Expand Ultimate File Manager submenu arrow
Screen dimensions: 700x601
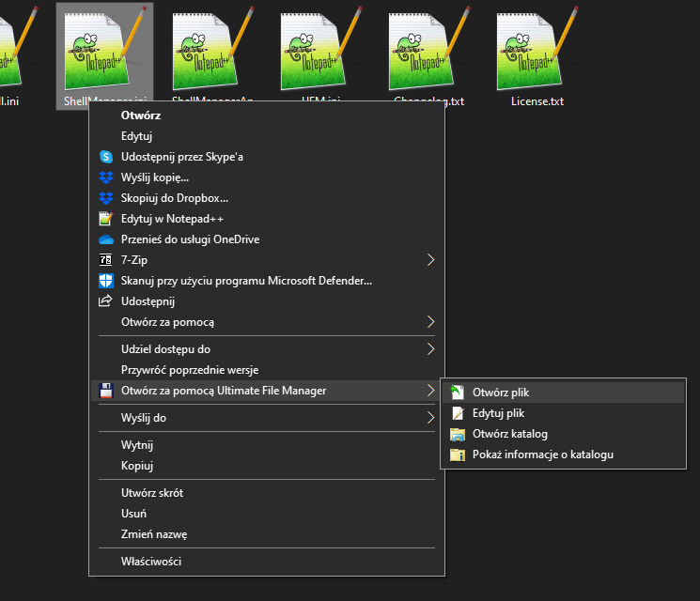coord(430,391)
